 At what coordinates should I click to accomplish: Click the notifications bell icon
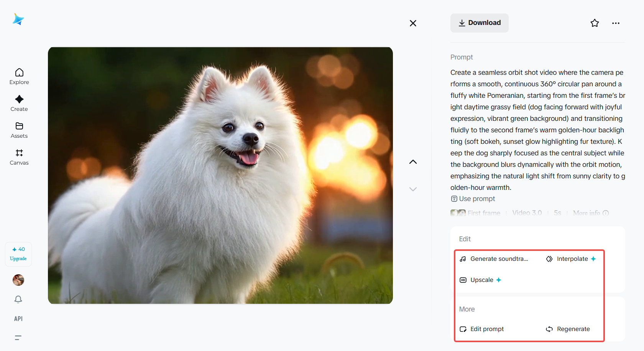click(x=18, y=299)
